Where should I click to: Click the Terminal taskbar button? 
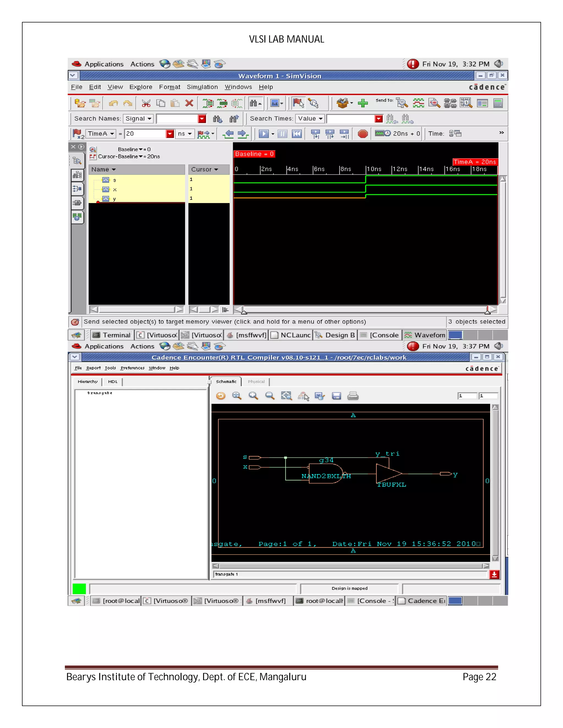[112, 335]
